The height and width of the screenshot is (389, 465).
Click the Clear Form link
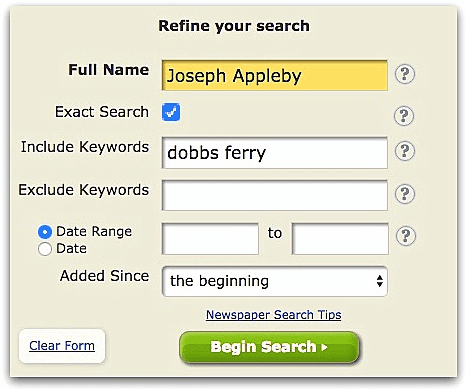click(62, 346)
